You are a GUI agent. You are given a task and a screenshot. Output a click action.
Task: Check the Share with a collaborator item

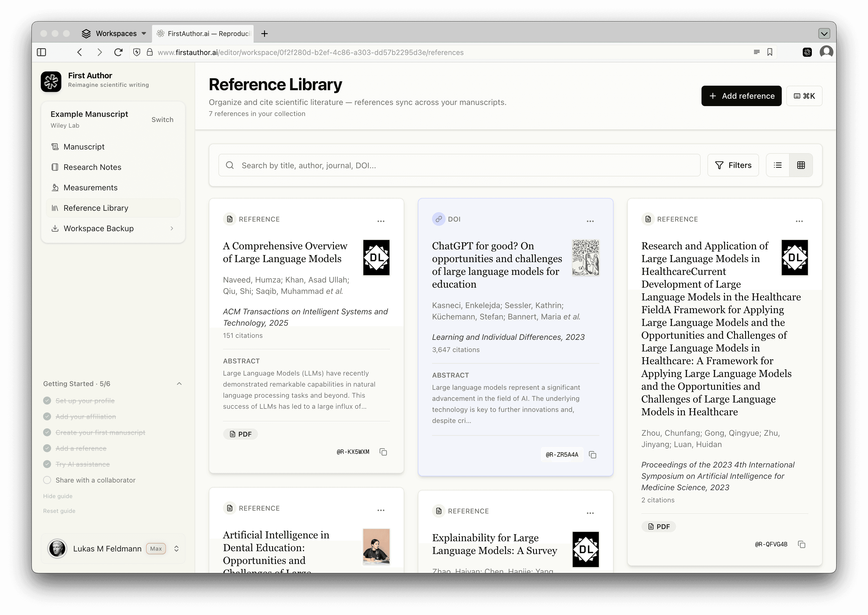tap(47, 480)
